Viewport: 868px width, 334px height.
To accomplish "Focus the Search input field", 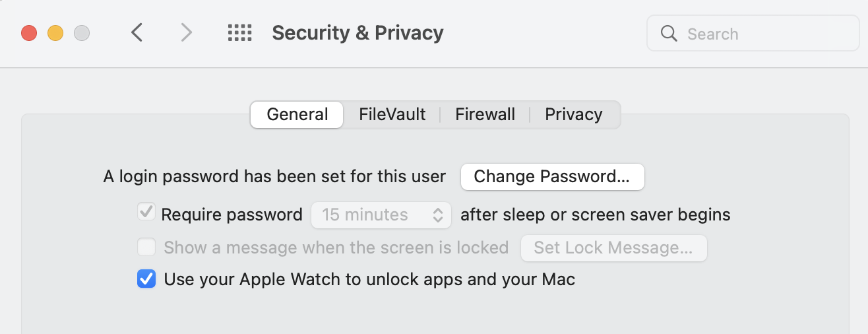I will pyautogui.click(x=753, y=34).
